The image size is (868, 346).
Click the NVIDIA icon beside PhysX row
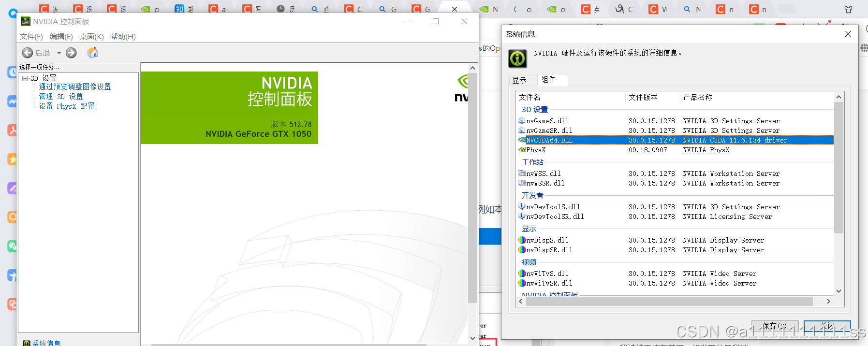tap(522, 150)
